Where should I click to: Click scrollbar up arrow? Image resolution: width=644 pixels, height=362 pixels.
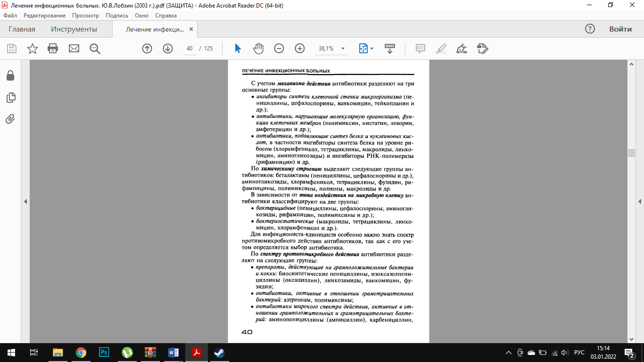pos(631,63)
